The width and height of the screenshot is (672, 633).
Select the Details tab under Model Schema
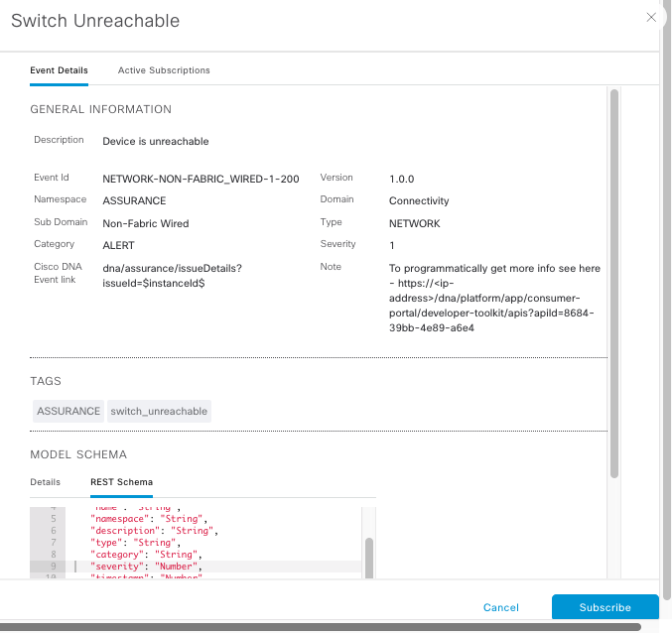[46, 482]
